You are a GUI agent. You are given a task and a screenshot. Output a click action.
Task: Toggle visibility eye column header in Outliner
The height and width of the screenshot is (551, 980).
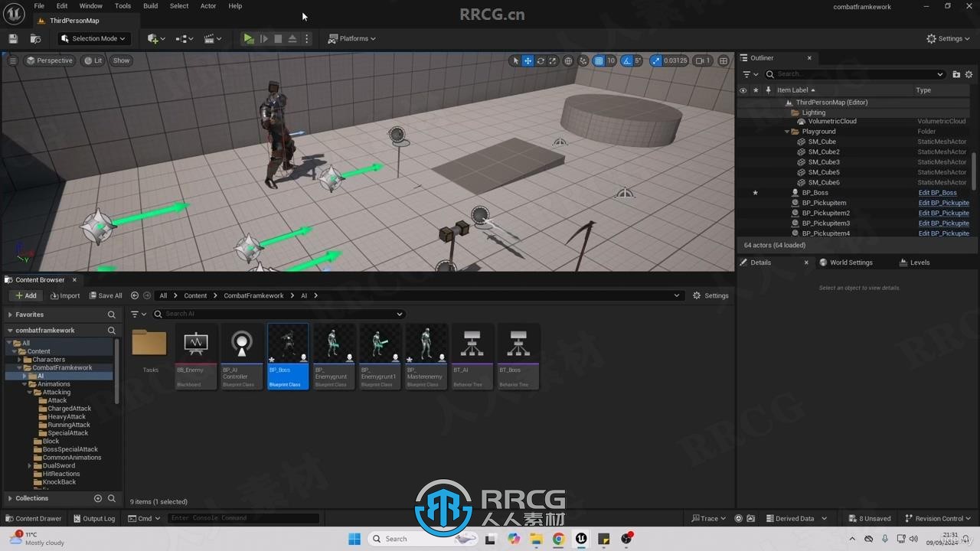743,90
